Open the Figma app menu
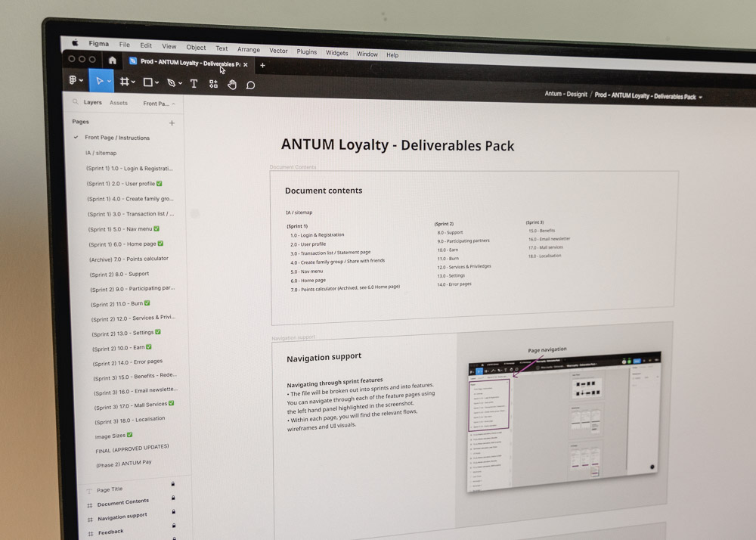Screen dimensions: 756x540 click(x=99, y=43)
